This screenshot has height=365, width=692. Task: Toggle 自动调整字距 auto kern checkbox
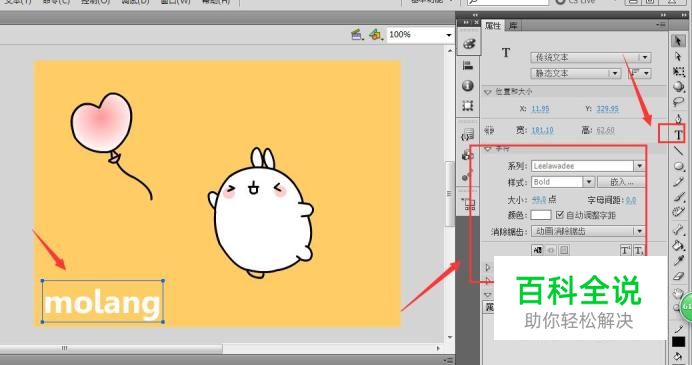pyautogui.click(x=560, y=215)
